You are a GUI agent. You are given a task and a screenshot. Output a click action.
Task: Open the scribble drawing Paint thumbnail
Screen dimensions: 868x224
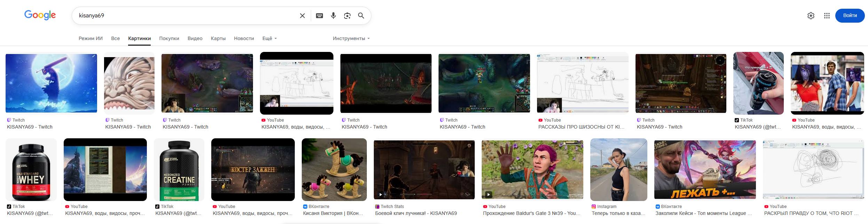tap(813, 170)
